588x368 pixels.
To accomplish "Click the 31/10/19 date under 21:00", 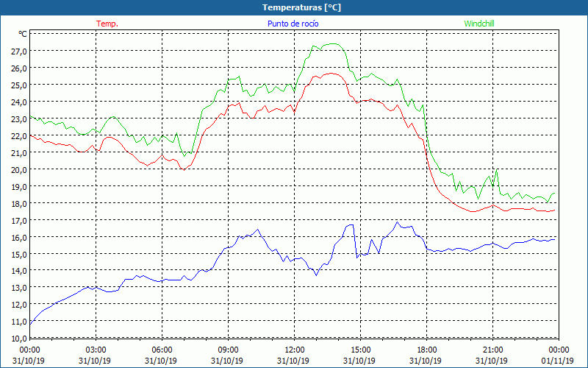I will pyautogui.click(x=492, y=361).
